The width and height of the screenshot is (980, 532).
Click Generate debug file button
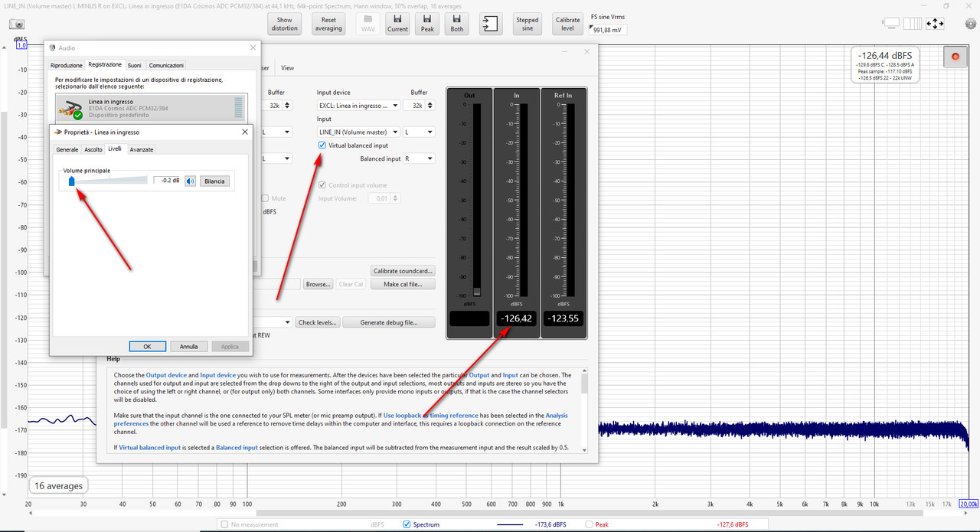389,322
